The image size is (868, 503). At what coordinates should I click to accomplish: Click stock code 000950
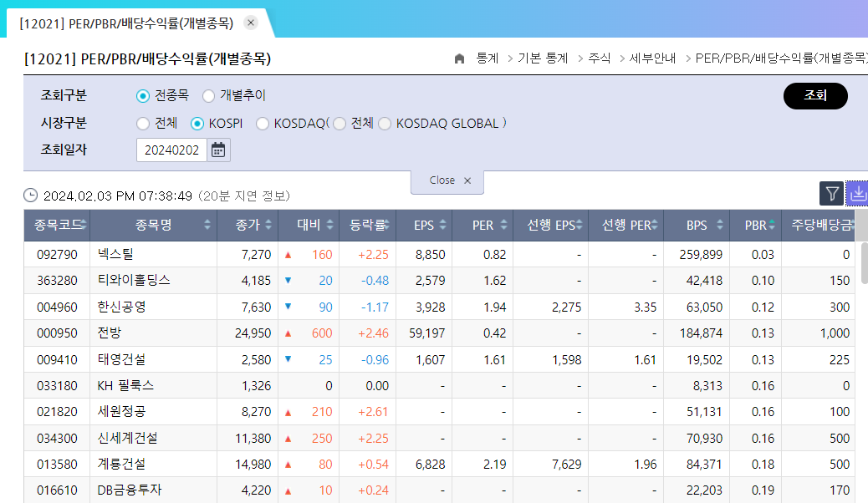pyautogui.click(x=57, y=333)
